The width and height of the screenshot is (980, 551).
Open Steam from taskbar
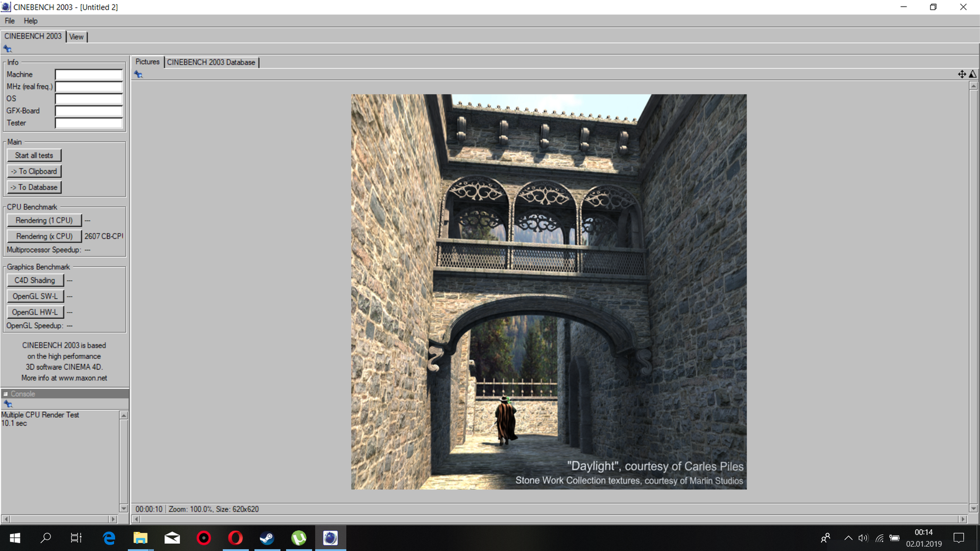click(x=267, y=538)
